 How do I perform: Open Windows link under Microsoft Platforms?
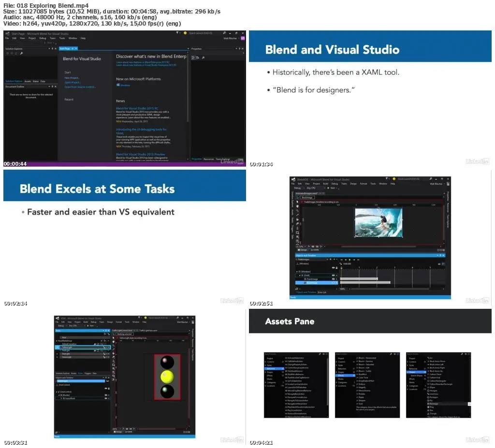(x=123, y=85)
